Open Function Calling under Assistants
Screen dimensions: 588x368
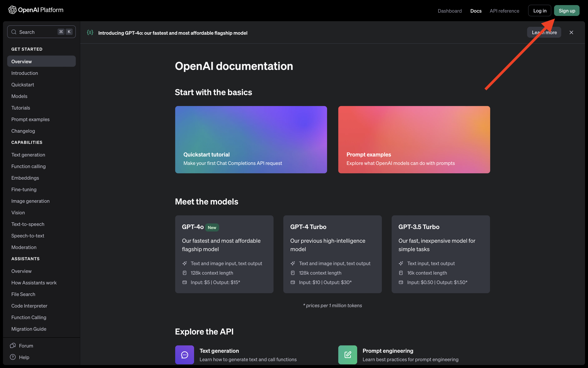coord(41,317)
